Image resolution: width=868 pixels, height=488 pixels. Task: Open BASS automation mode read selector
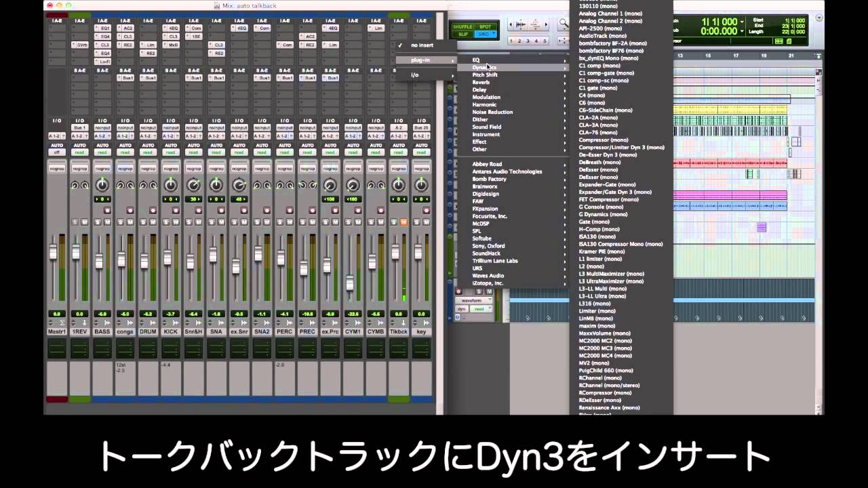pos(102,152)
